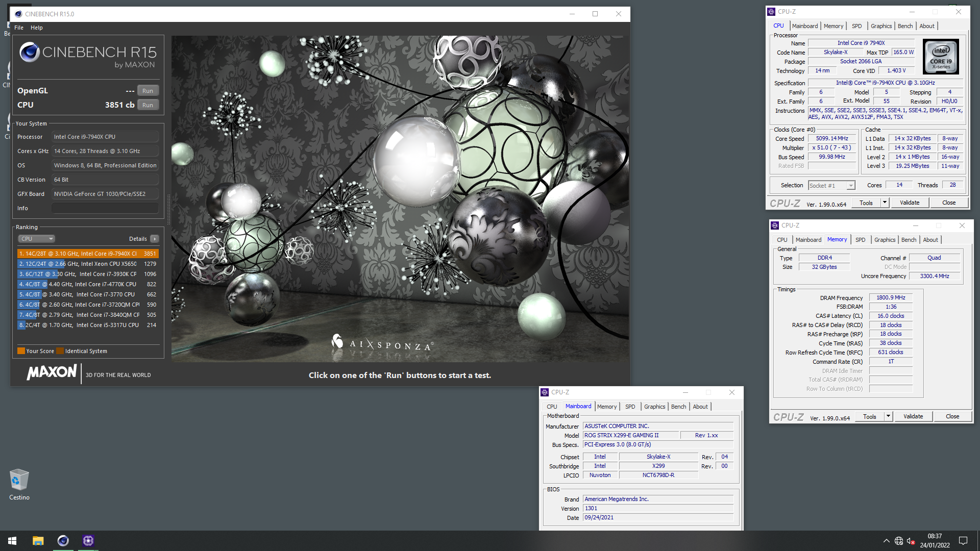Select ranking row Core i7-3720QM 590
The image size is (980, 551).
coord(88,305)
